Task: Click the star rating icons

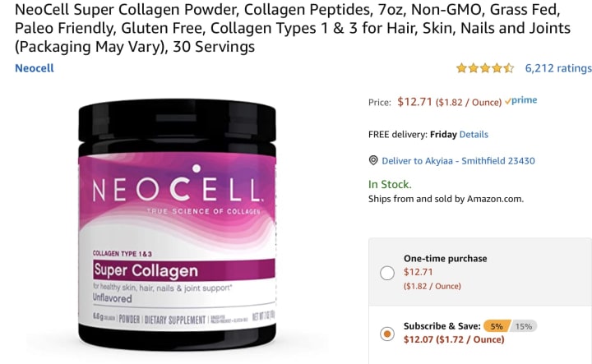Action: [x=485, y=68]
